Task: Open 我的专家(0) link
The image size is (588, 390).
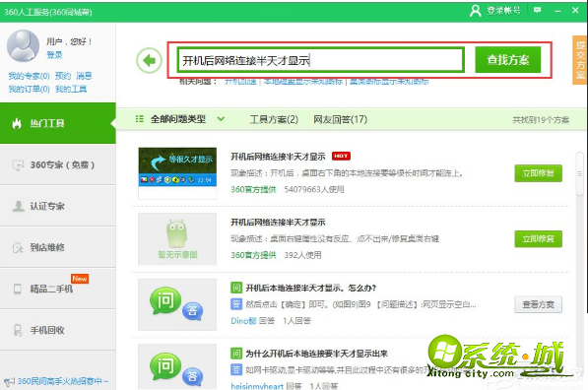Action: (x=29, y=76)
